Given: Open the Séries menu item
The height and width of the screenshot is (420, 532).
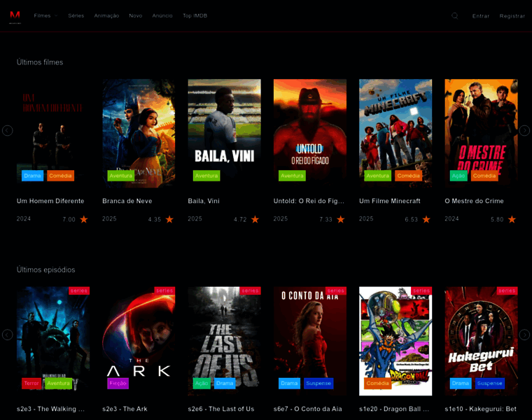Looking at the screenshot, I should click(76, 15).
